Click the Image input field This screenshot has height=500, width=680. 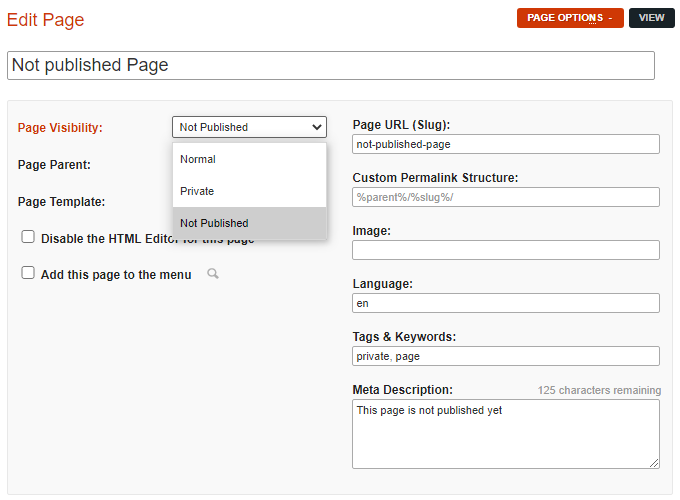[x=505, y=250]
